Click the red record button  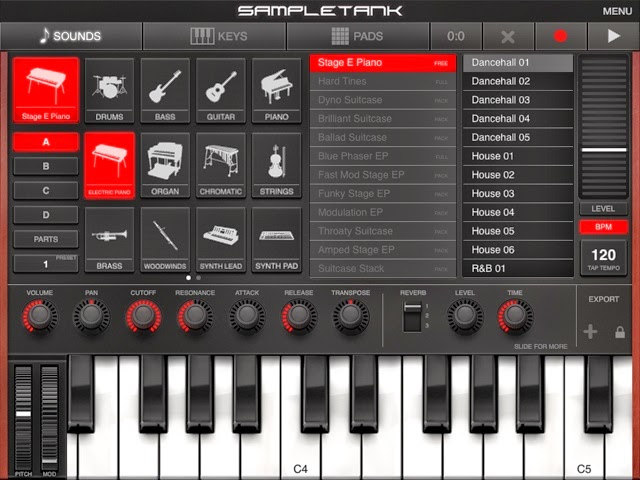560,36
